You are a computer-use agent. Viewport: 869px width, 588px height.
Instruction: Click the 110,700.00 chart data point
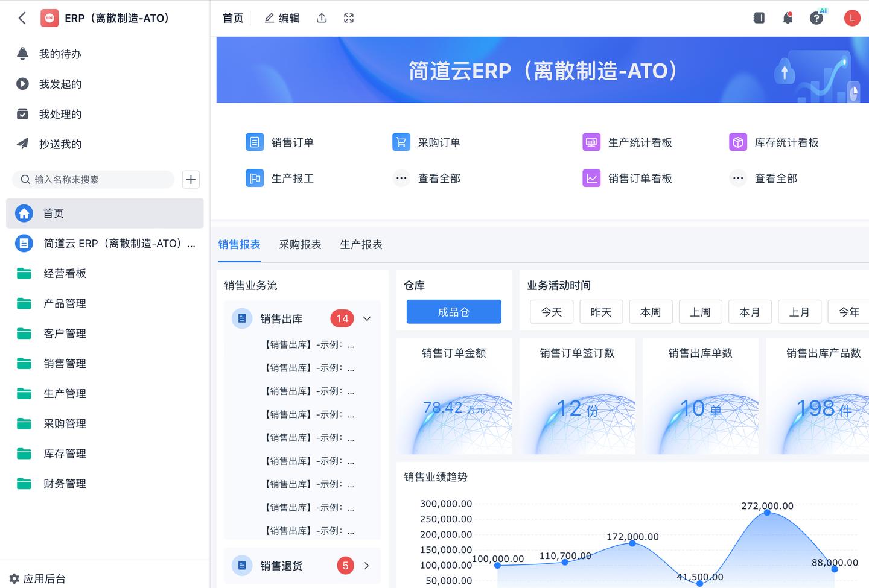pos(565,562)
